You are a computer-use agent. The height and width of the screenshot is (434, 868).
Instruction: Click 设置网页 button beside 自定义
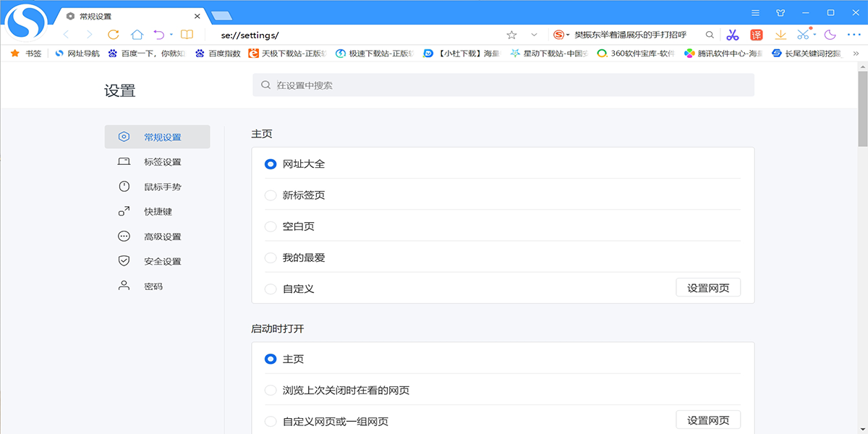(x=707, y=288)
